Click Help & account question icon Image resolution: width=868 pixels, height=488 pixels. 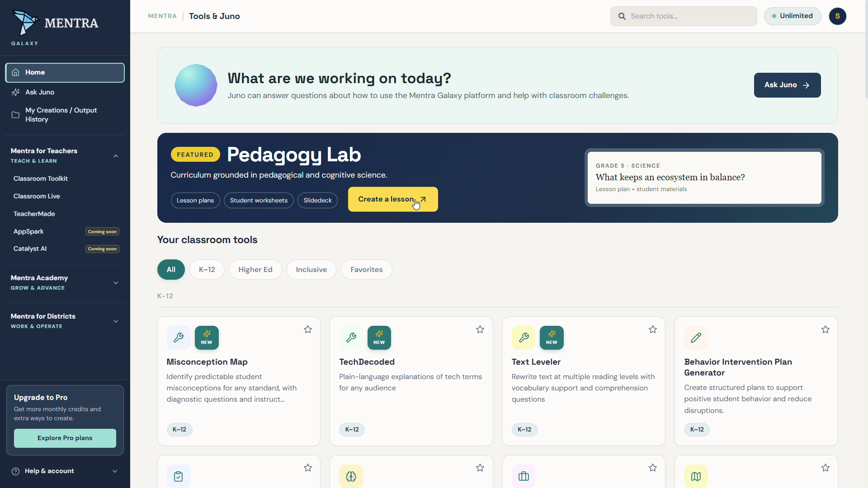[16, 471]
